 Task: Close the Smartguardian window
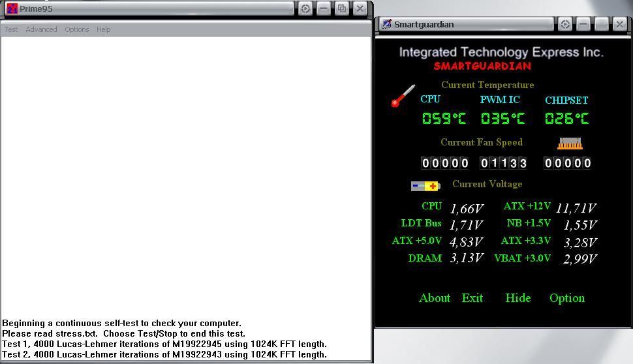point(619,25)
